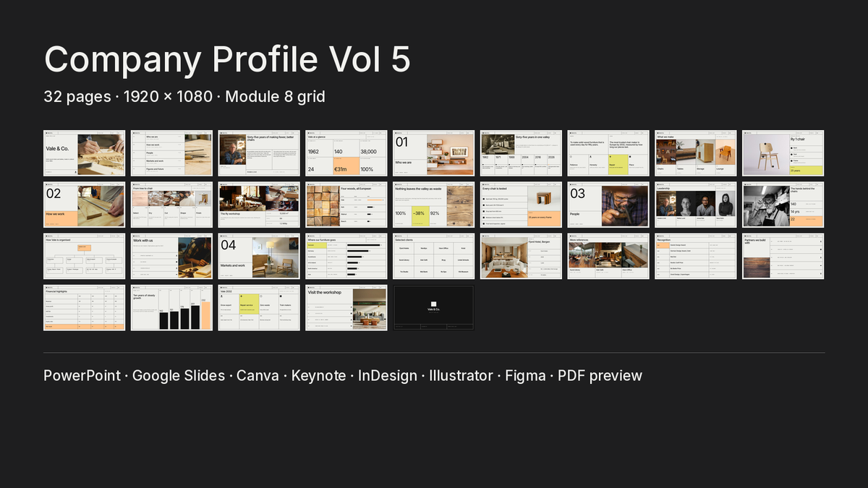
Task: Open the 02 How we work section slide
Action: [84, 205]
